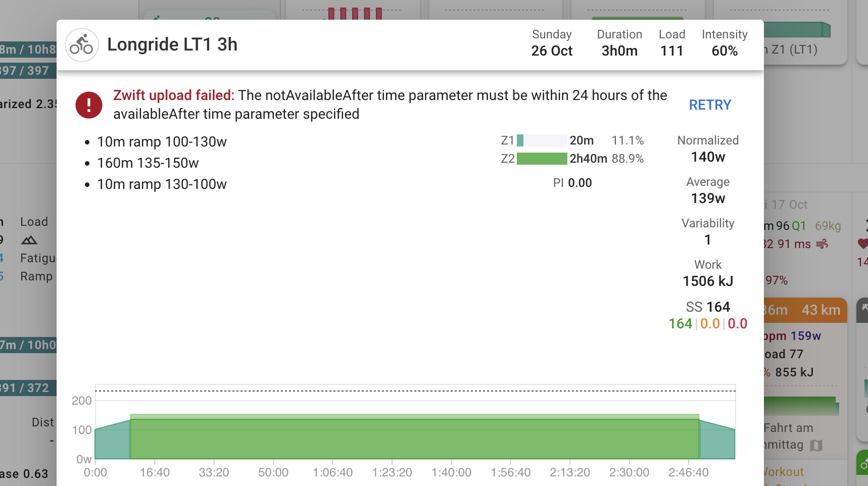Click the SS 164 stress score value
This screenshot has width=868, height=486.
point(708,307)
